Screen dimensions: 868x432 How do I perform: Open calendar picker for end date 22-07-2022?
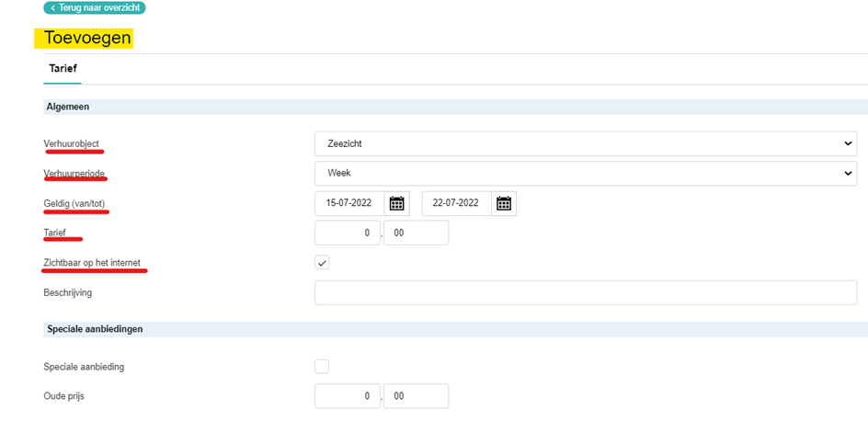pos(504,203)
